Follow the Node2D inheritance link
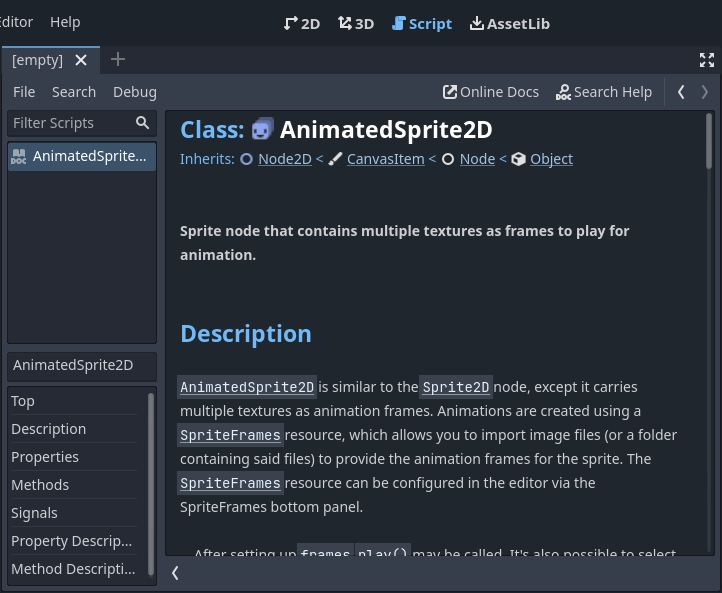Screen dimensions: 722x593 pyautogui.click(x=284, y=159)
